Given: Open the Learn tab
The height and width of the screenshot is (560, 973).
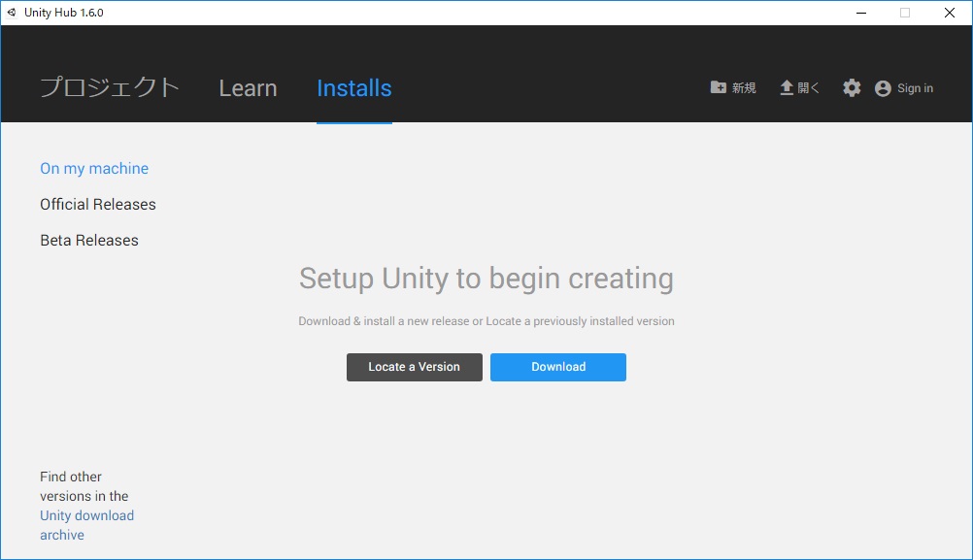Looking at the screenshot, I should pyautogui.click(x=248, y=88).
